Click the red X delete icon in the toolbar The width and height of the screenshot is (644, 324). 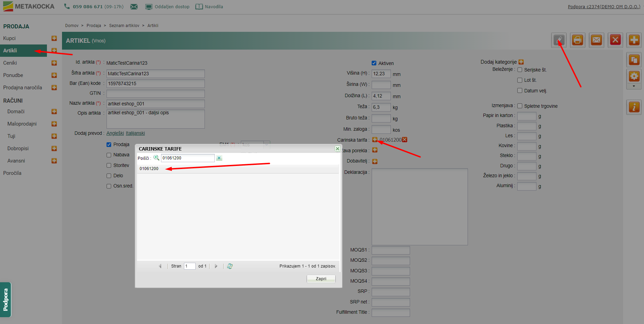tap(615, 40)
